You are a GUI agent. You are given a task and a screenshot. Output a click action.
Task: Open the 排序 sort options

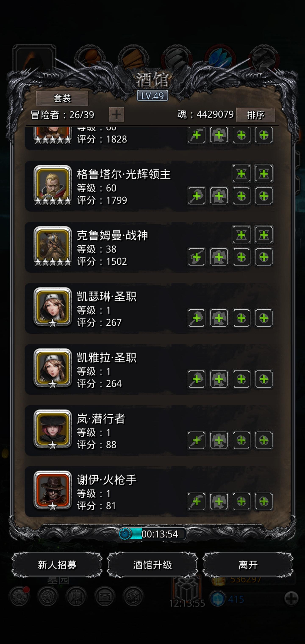click(255, 115)
